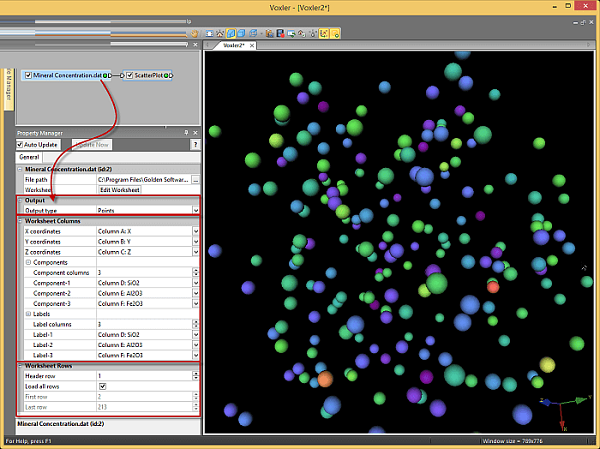Collapse the Worksheet Columns section
Screen dimensions: 600x449
pyautogui.click(x=20, y=221)
